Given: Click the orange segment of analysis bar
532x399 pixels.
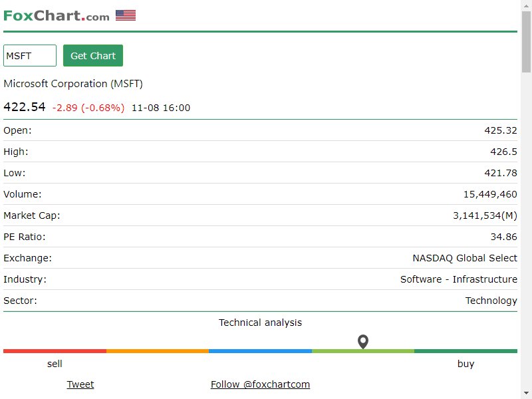Looking at the screenshot, I should tap(158, 351).
